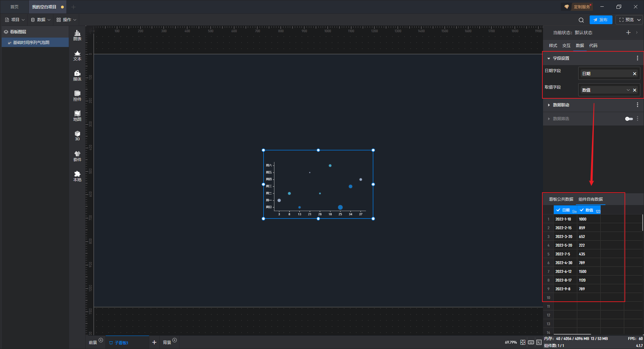The height and width of the screenshot is (349, 644).
Task: Go to the 首页 home tab
Action: 14,7
